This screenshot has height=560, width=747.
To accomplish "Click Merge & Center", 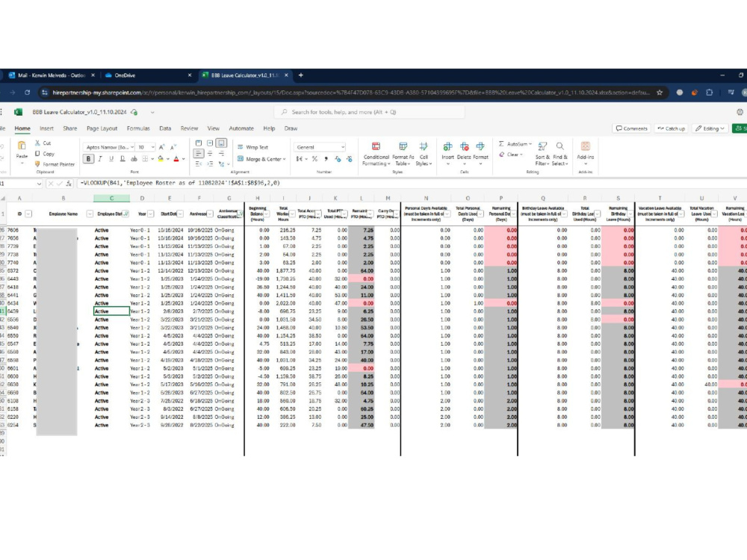I will (261, 159).
